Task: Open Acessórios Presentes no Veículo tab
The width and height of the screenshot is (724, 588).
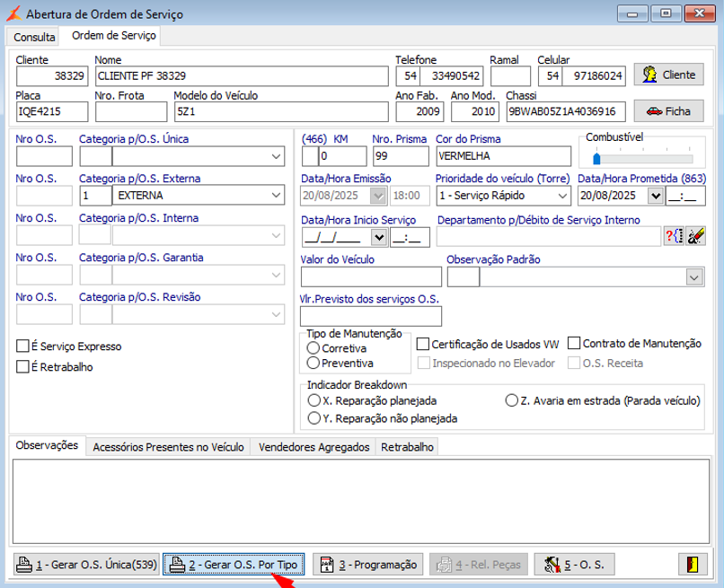Action: [168, 447]
